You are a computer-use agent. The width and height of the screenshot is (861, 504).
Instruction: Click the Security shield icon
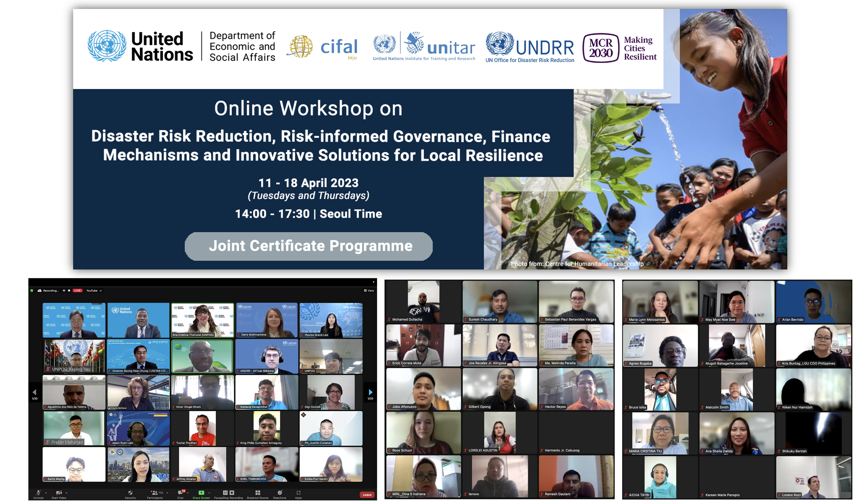(130, 493)
